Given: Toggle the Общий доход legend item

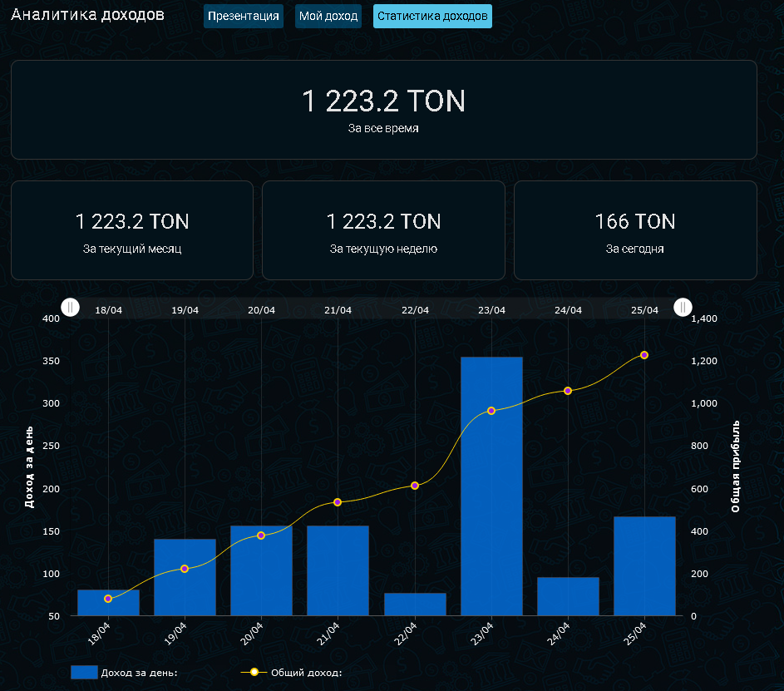Looking at the screenshot, I should 292,673.
